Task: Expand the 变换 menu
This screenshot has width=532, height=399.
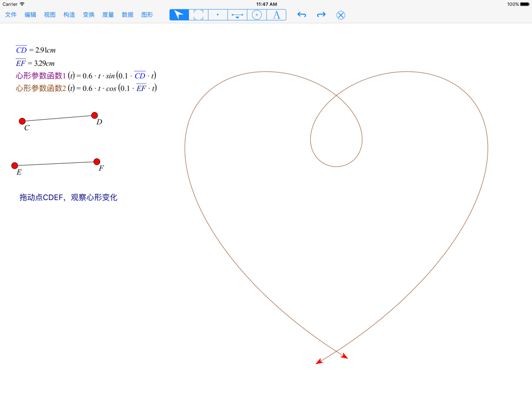Action: click(x=89, y=15)
